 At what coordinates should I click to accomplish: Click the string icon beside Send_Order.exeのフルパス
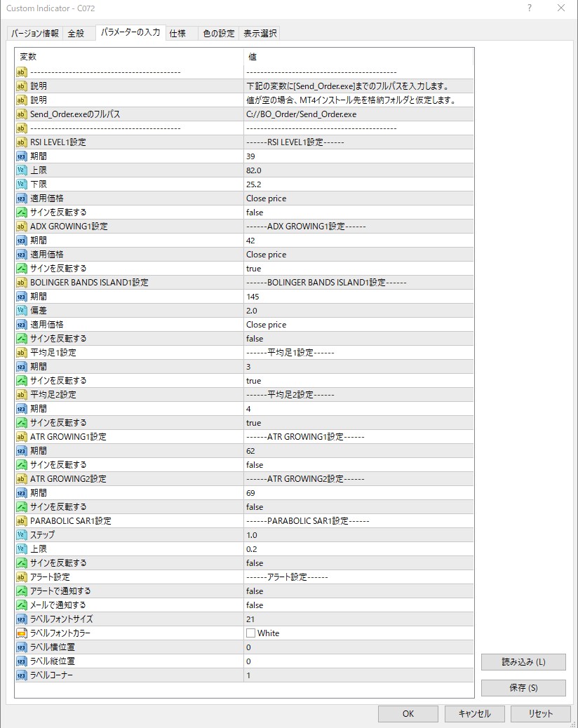22,114
